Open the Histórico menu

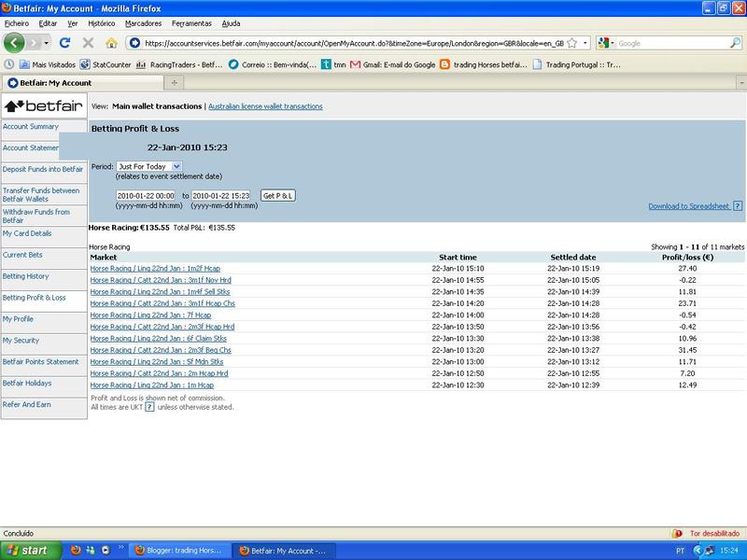(101, 22)
